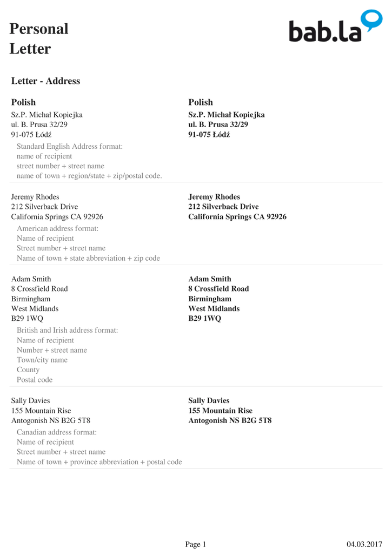This screenshot has height=554, width=392.
Task: Click the Canadian address format note
Action: pyautogui.click(x=57, y=432)
